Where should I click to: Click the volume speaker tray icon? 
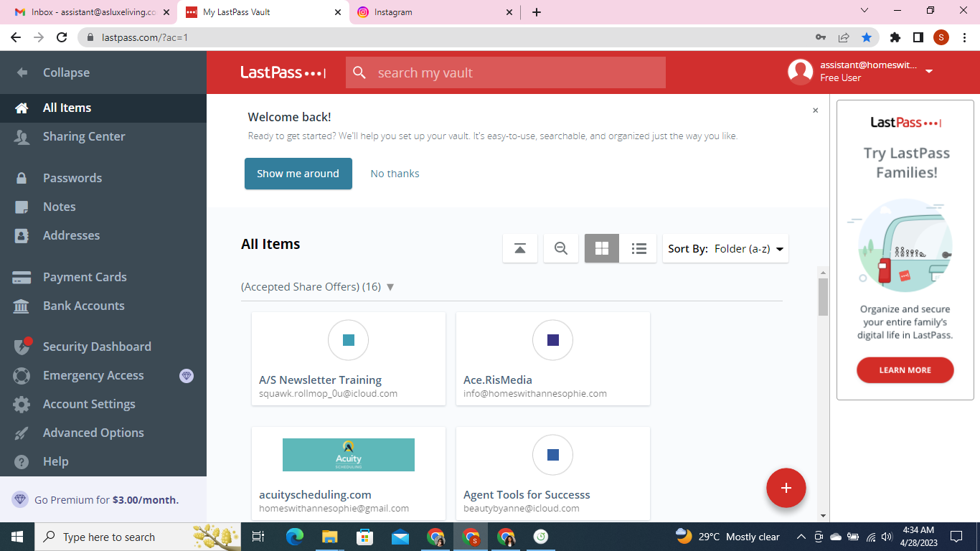tap(887, 537)
